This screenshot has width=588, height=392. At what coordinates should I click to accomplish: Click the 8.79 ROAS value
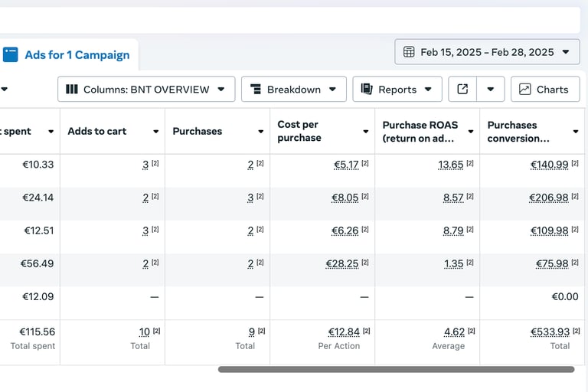[x=453, y=230]
